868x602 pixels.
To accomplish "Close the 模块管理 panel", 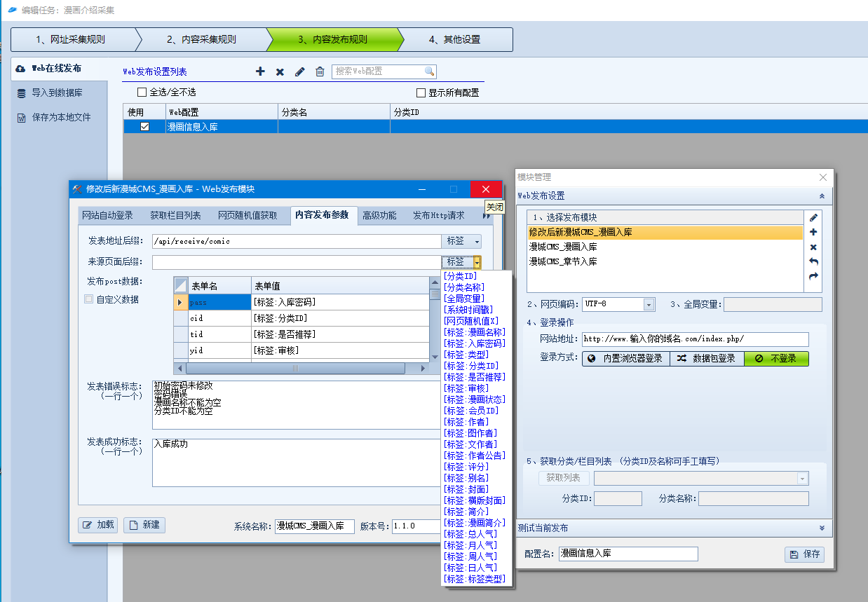I will pyautogui.click(x=823, y=178).
